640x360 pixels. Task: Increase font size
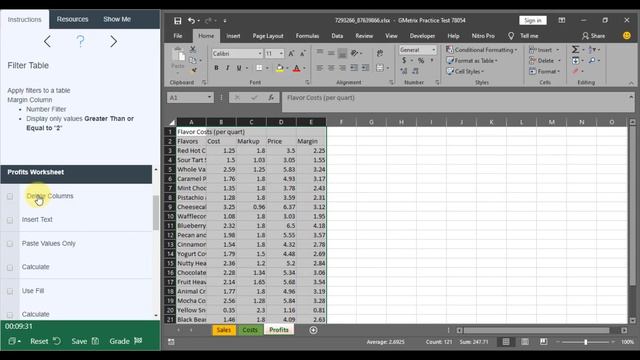(291, 53)
